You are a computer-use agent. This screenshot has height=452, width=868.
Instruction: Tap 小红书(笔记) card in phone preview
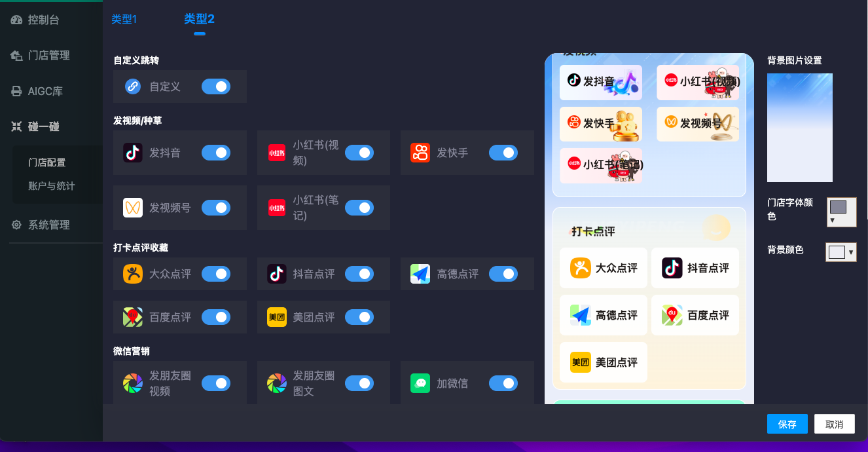(601, 166)
